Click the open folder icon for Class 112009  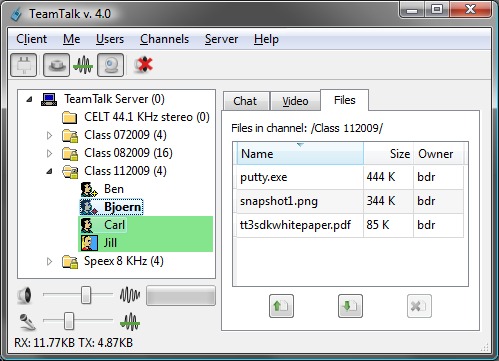(70, 171)
